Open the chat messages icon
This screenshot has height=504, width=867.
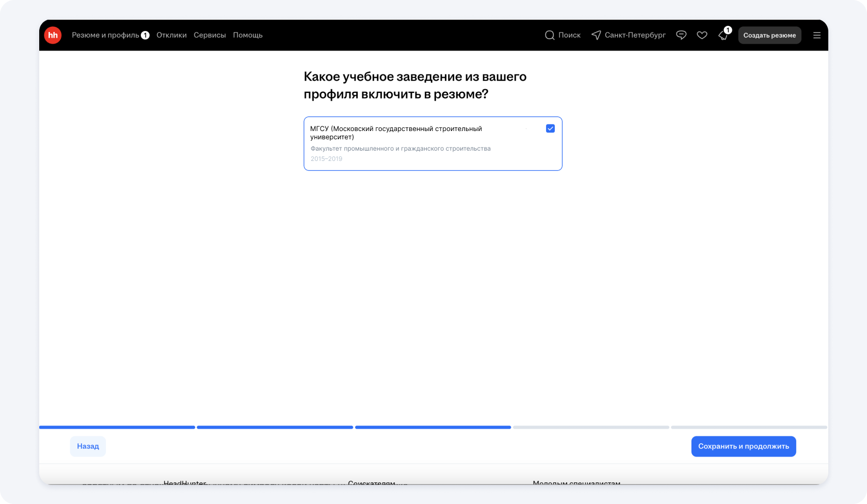pyautogui.click(x=681, y=35)
